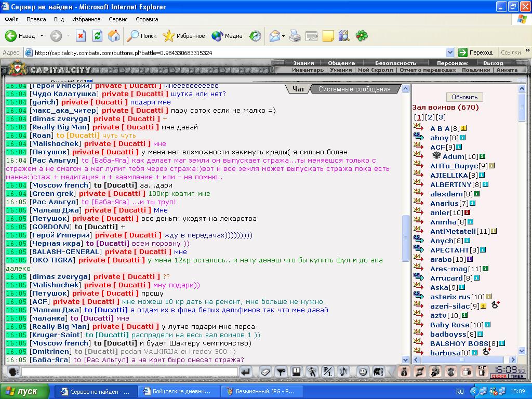Click the Print printer icon

pyautogui.click(x=295, y=36)
